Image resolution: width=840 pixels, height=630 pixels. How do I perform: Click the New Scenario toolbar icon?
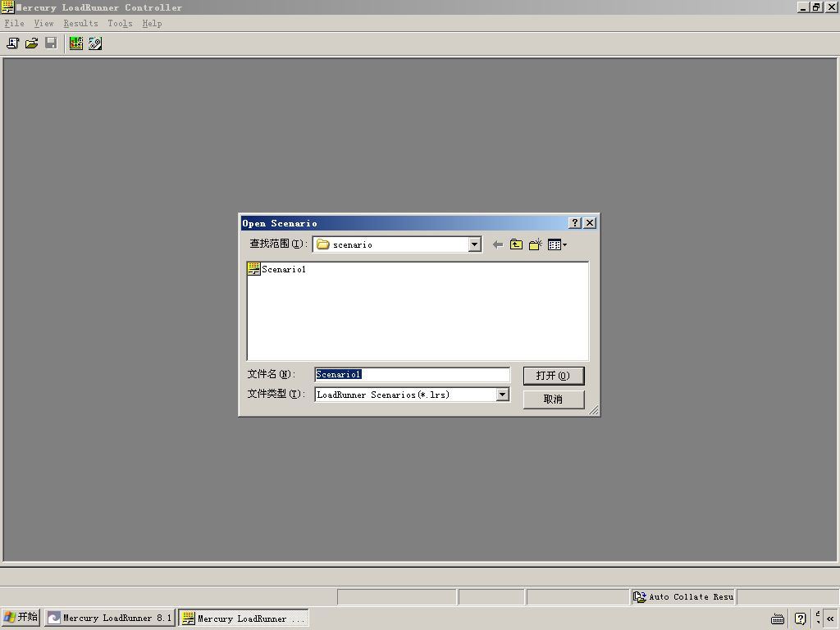click(13, 43)
